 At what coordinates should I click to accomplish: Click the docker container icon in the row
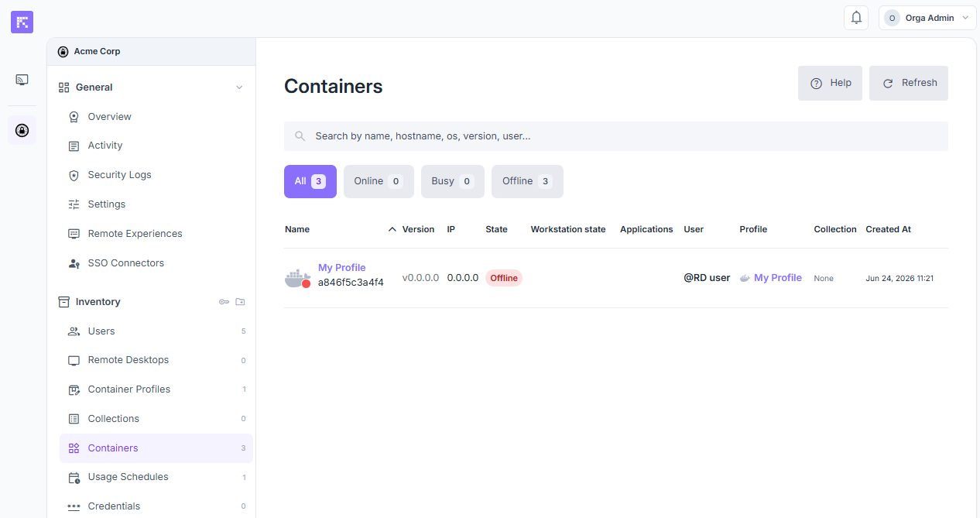point(298,278)
